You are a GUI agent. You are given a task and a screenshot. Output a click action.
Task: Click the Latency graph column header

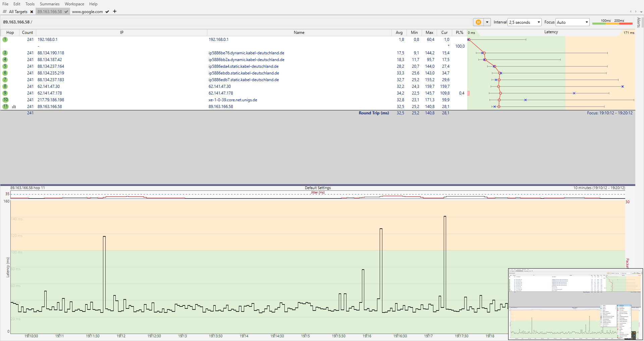point(551,32)
